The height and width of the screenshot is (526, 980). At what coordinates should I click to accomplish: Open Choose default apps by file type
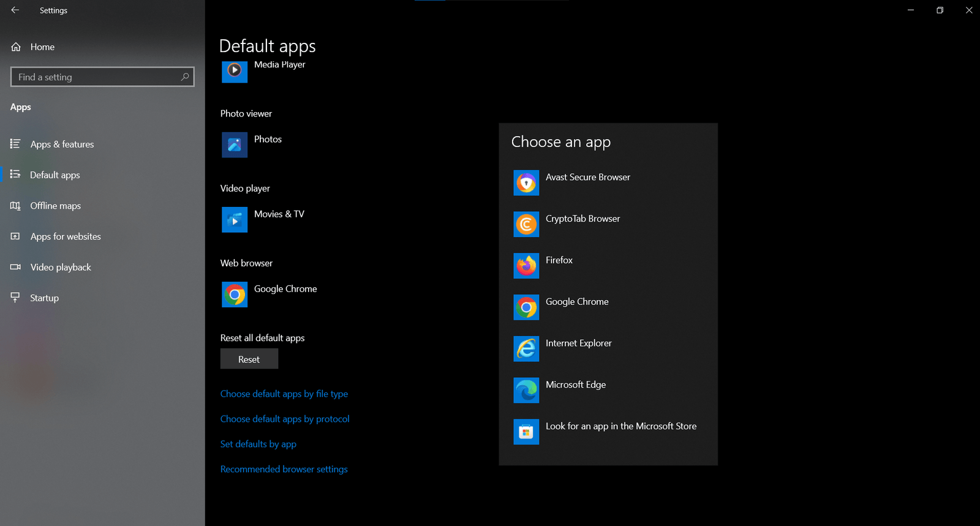tap(284, 394)
